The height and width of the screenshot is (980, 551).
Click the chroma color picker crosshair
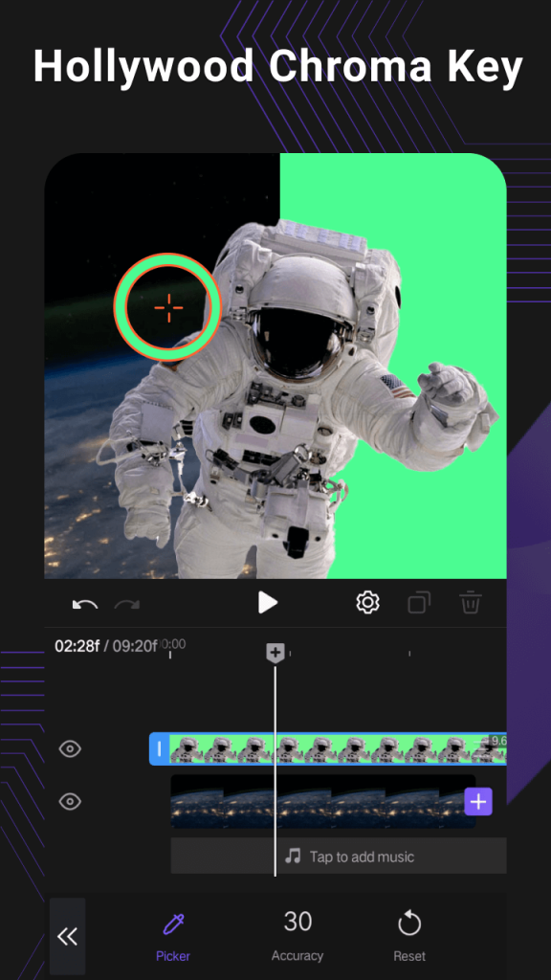coord(168,307)
